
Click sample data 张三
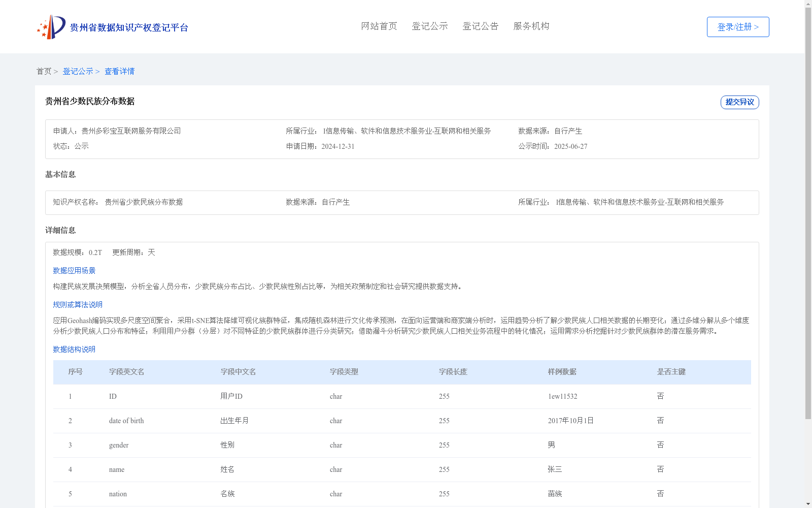pyautogui.click(x=555, y=469)
